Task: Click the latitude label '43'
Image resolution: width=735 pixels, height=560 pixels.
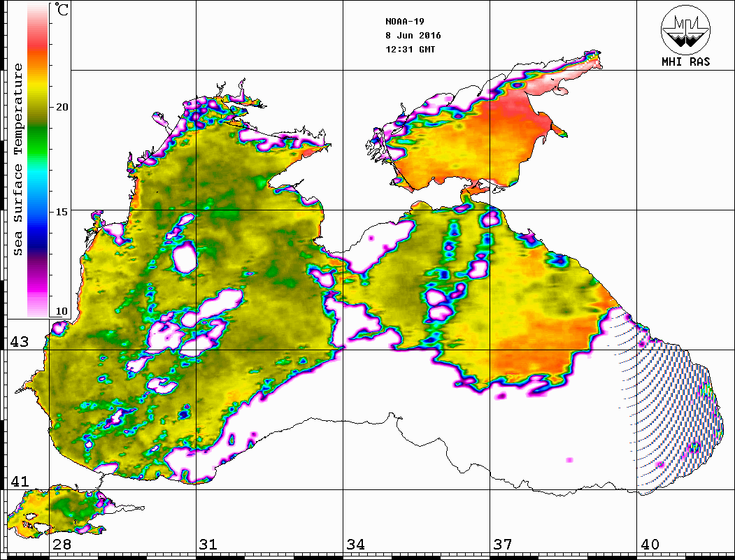Action: pyautogui.click(x=19, y=342)
